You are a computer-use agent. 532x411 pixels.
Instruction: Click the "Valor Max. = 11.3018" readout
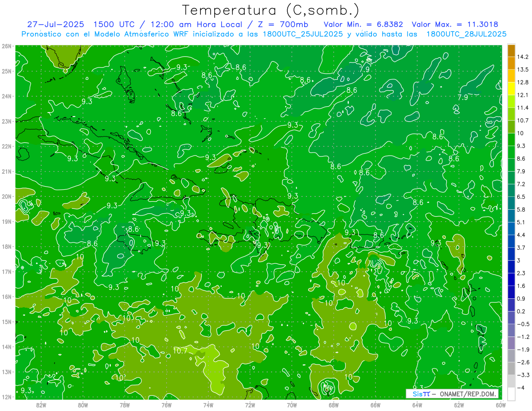click(455, 24)
